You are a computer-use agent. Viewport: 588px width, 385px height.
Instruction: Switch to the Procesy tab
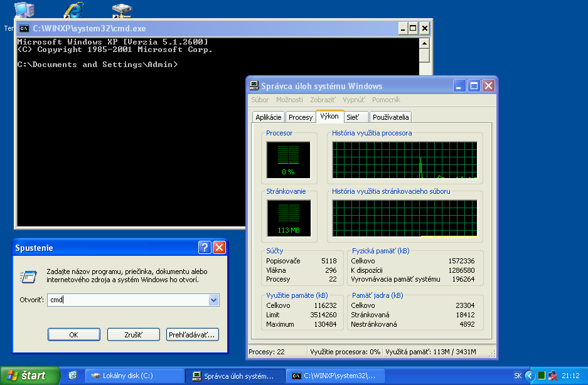(301, 117)
